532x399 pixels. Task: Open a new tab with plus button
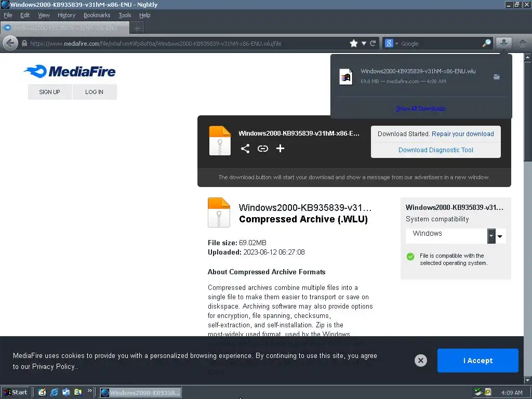[137, 28]
